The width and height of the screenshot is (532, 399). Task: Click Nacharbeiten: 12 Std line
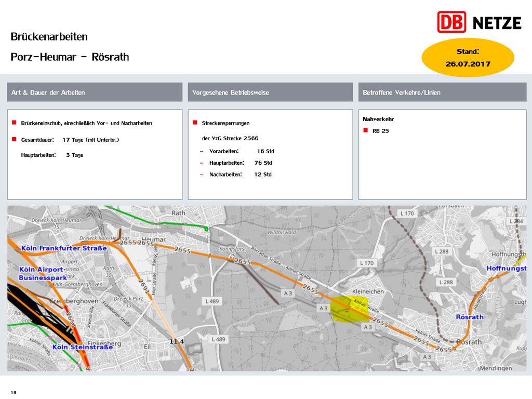240,175
